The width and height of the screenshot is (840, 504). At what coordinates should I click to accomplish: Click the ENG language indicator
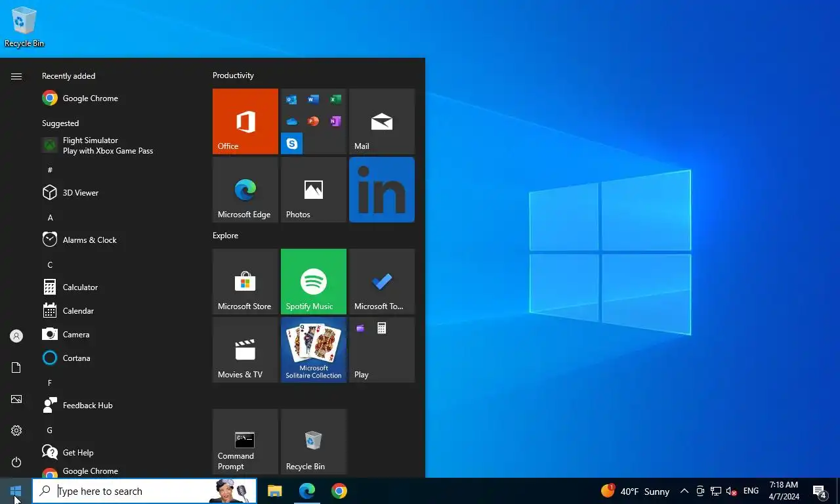[x=751, y=491]
